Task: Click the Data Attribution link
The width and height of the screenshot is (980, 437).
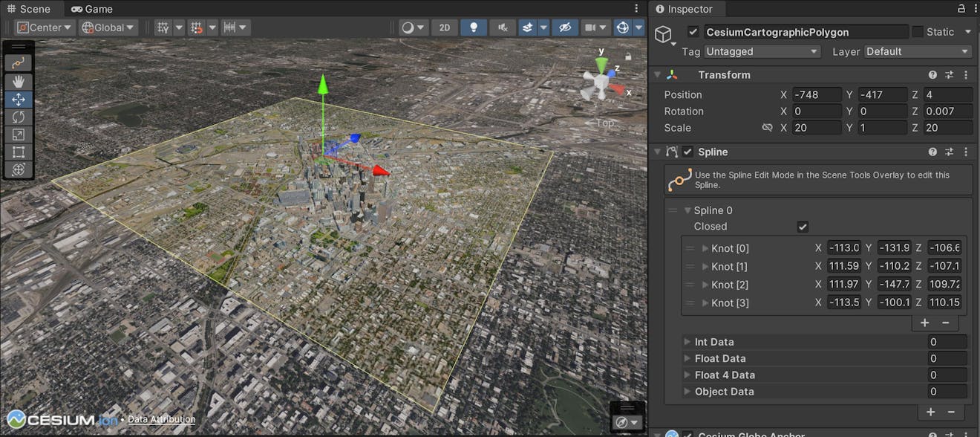Action: 160,419
